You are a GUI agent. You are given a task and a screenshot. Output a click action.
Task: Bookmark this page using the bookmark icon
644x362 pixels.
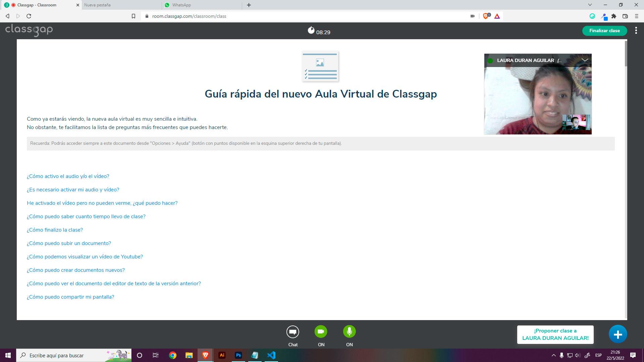133,16
